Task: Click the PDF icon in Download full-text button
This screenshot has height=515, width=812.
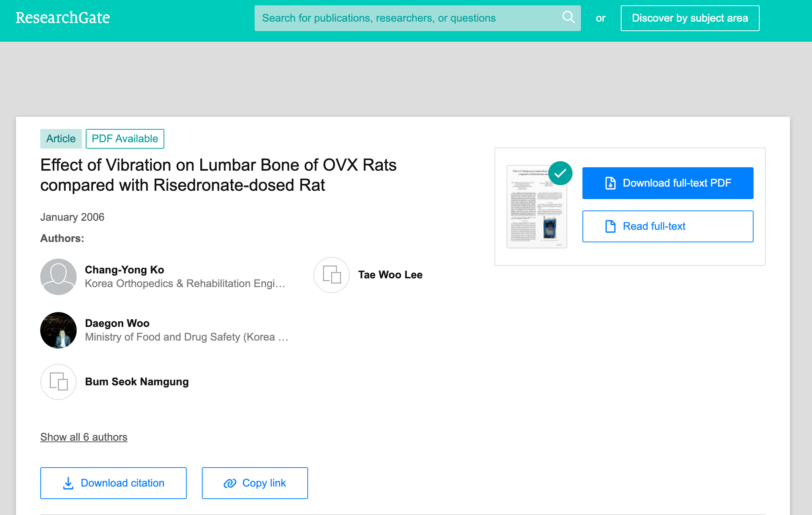Action: point(610,183)
